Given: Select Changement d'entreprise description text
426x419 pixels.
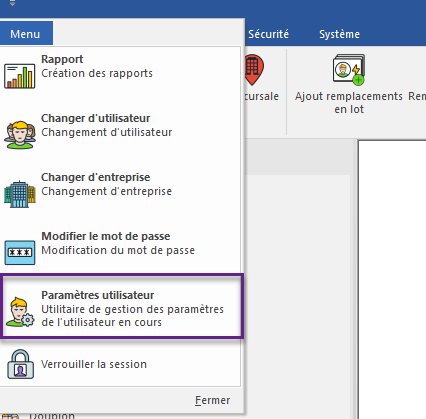Looking at the screenshot, I should (106, 191).
